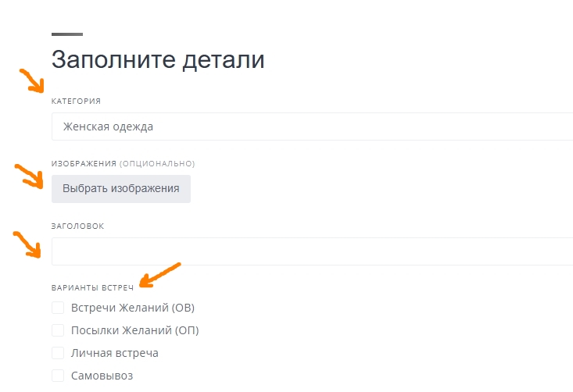Tick the Посылки Желаний (ОП) checkbox
This screenshot has height=392, width=573.
[58, 330]
